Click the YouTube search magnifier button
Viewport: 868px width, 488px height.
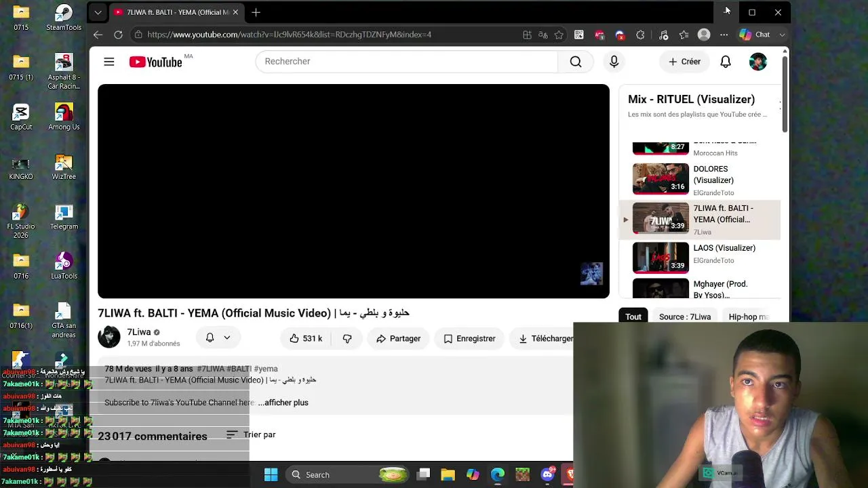pos(576,62)
